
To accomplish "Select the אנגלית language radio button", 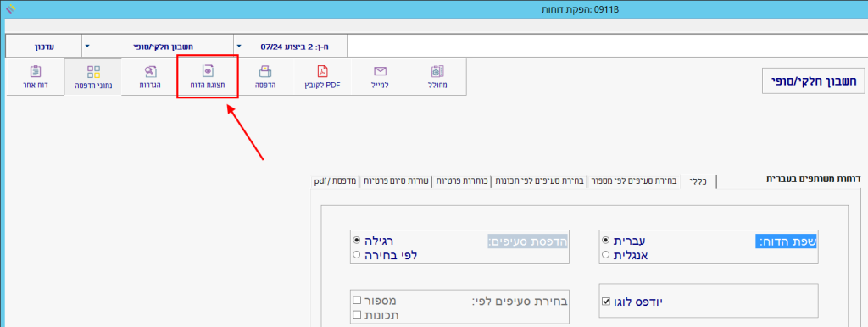I will coord(605,254).
